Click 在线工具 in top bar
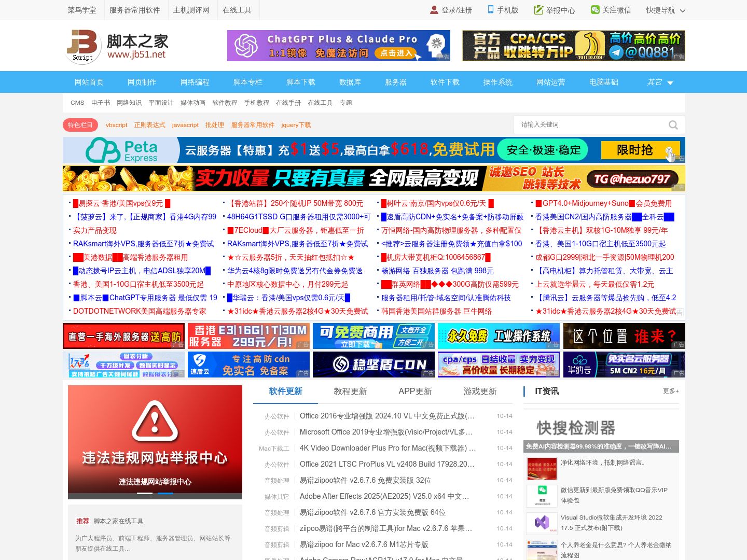This screenshot has height=560, width=747. [x=237, y=10]
